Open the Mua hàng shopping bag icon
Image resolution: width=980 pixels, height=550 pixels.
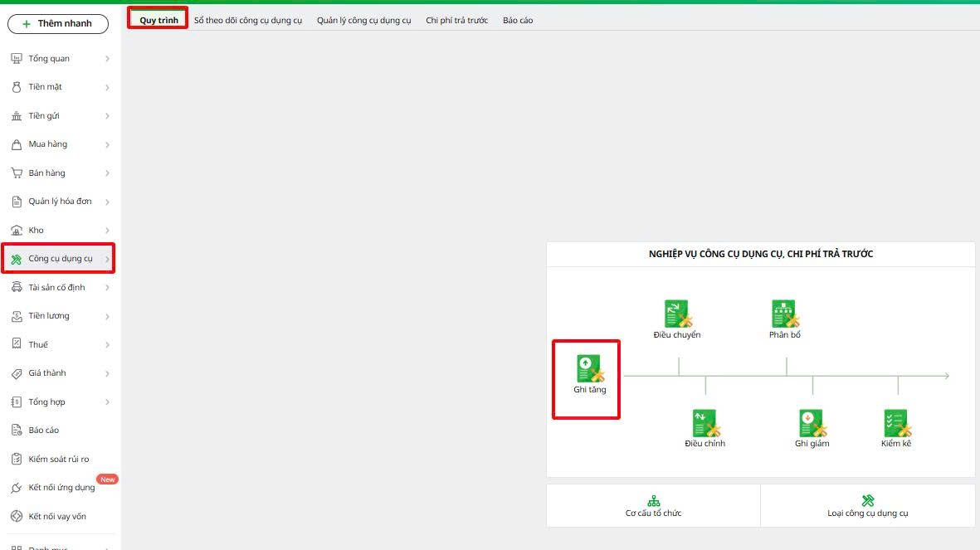coord(17,144)
